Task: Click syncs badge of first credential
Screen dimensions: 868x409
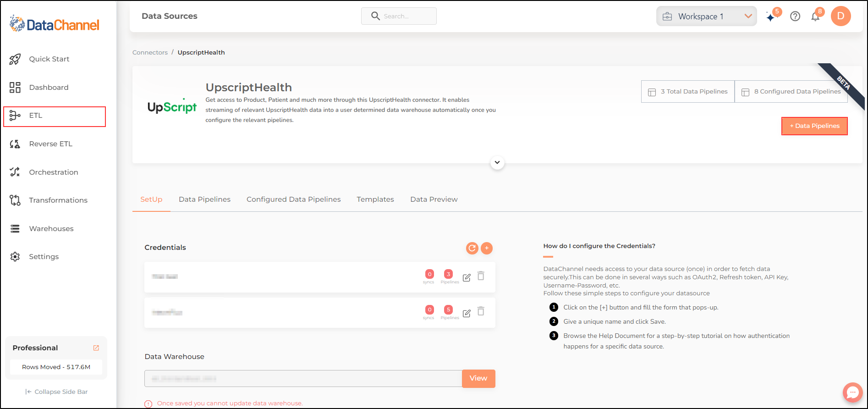Action: pyautogui.click(x=429, y=275)
